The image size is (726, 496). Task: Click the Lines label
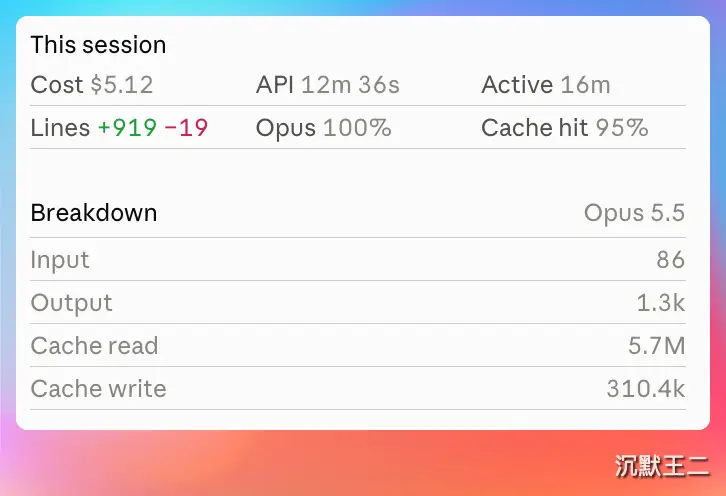60,128
